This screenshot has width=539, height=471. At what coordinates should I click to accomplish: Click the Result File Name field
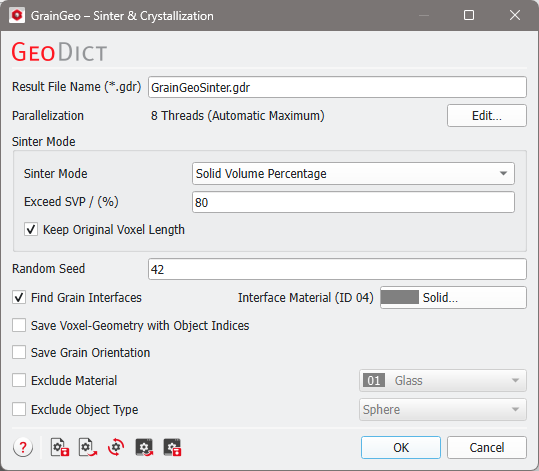click(x=337, y=87)
